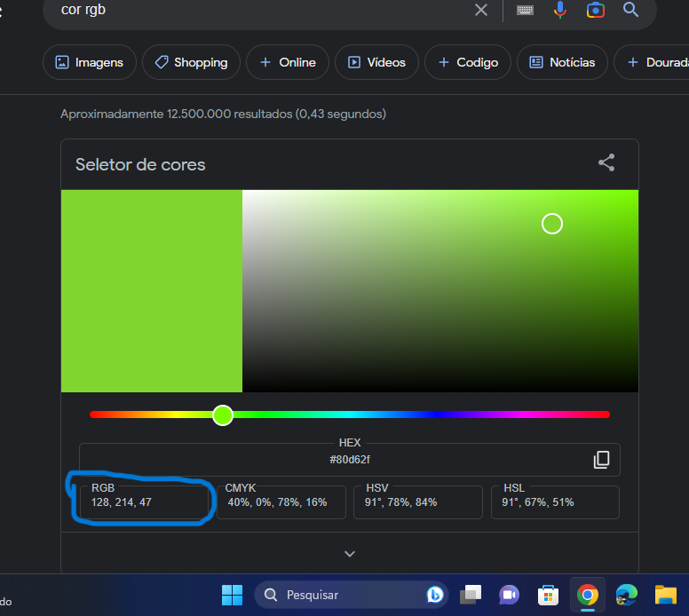This screenshot has height=616, width=689.
Task: Open the on-screen keyboard input tool
Action: (525, 10)
